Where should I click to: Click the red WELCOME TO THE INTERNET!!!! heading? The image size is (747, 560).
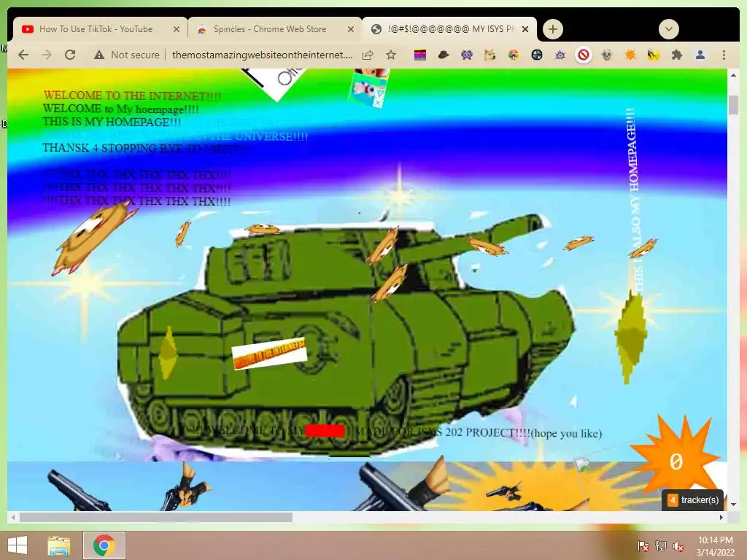click(x=133, y=96)
